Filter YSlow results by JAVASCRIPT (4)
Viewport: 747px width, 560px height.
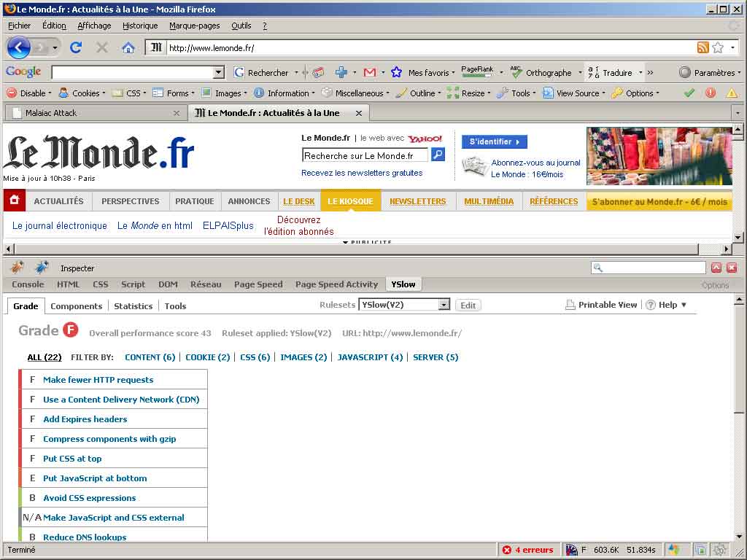pyautogui.click(x=370, y=357)
